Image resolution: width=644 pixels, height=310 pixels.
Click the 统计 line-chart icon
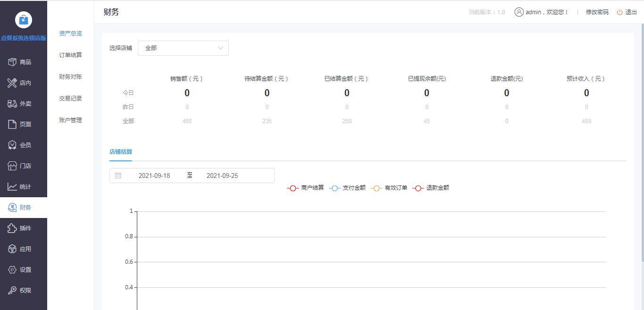[x=12, y=186]
